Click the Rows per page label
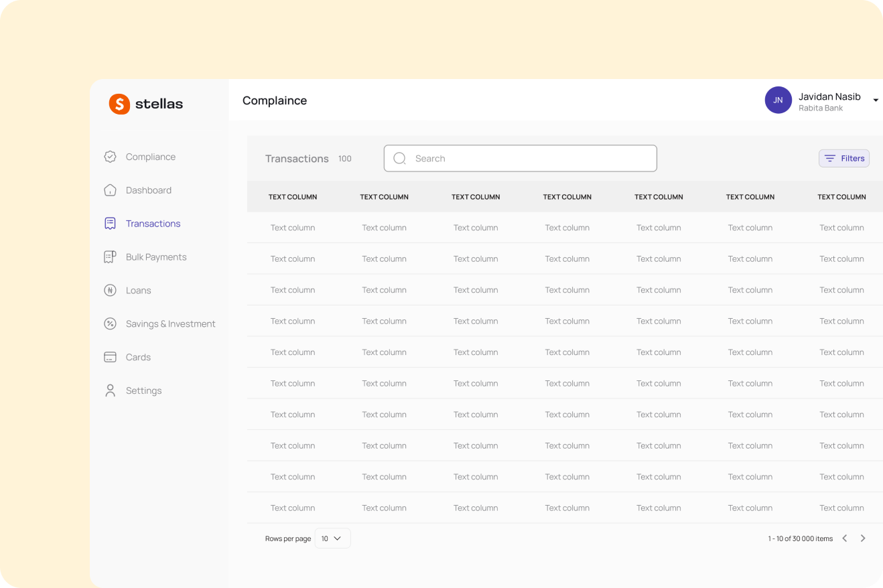This screenshot has width=883, height=588. (288, 539)
